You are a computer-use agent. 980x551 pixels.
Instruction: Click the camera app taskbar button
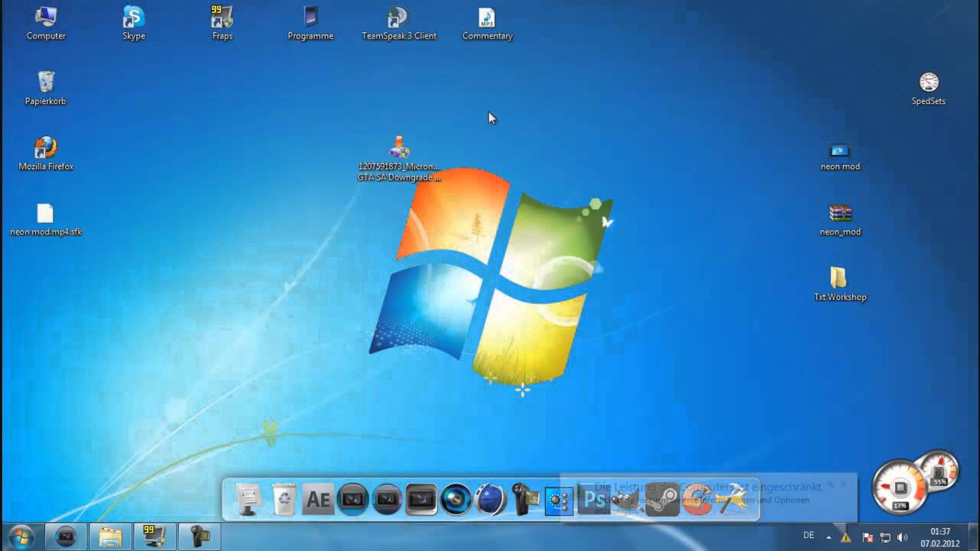66,536
